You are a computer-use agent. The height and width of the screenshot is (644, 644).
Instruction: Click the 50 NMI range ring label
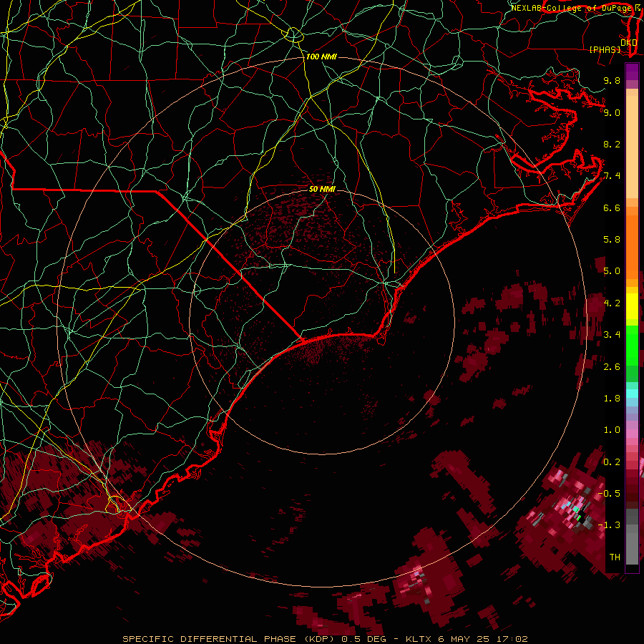(x=322, y=189)
